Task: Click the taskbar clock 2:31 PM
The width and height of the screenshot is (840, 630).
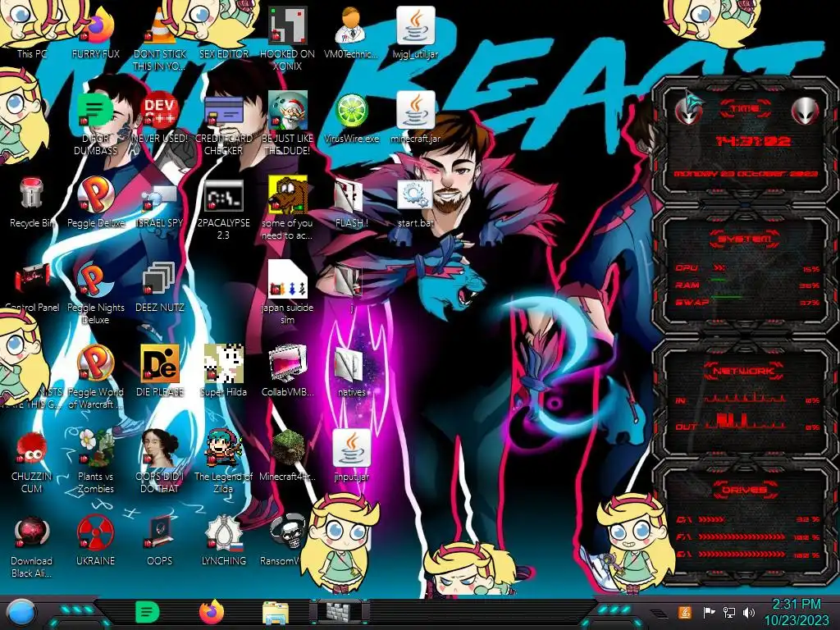Action: (796, 605)
